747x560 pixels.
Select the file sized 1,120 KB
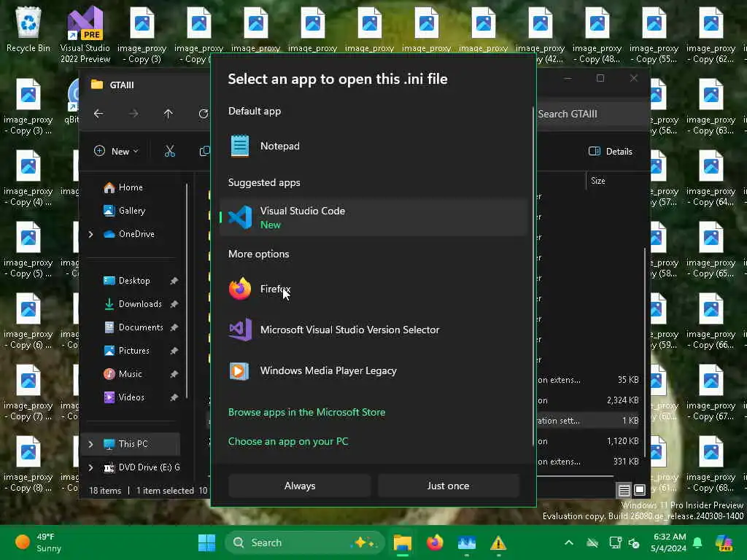(589, 441)
